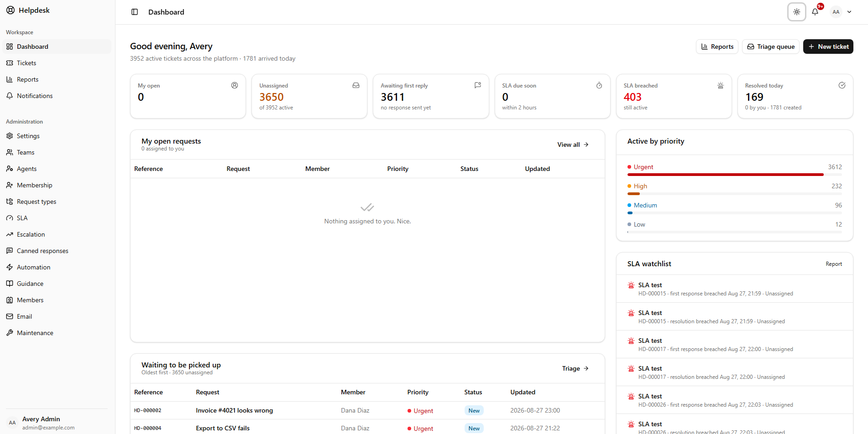Expand the AA user account menu
This screenshot has height=434, width=868.
pos(842,12)
